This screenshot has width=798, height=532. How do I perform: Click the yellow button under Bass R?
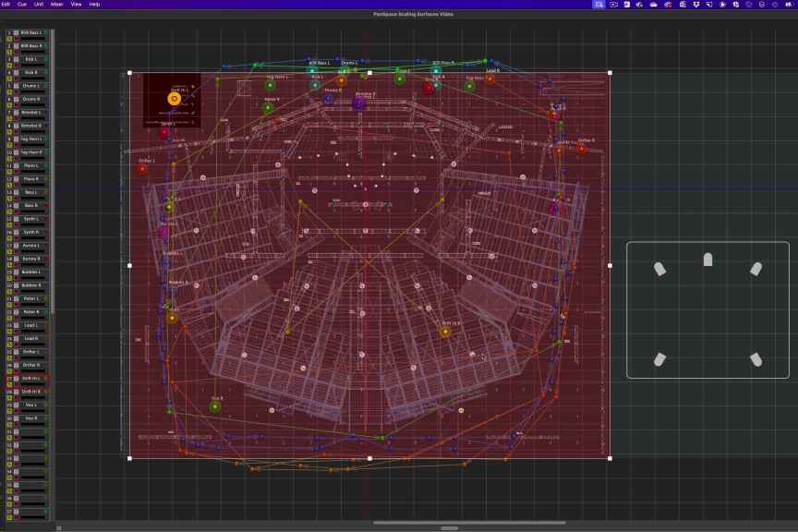point(9,212)
